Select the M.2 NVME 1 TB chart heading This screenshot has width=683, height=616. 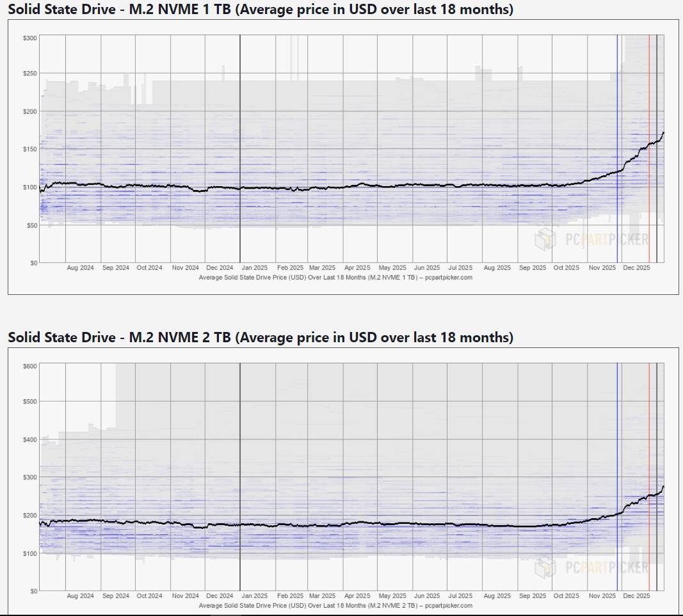click(260, 10)
